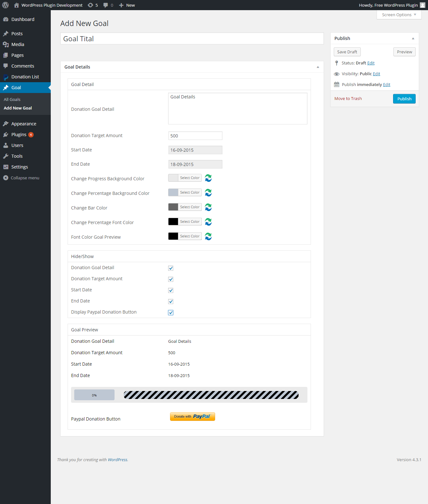This screenshot has height=504, width=428.
Task: Open the Goal menu item
Action: tap(25, 88)
